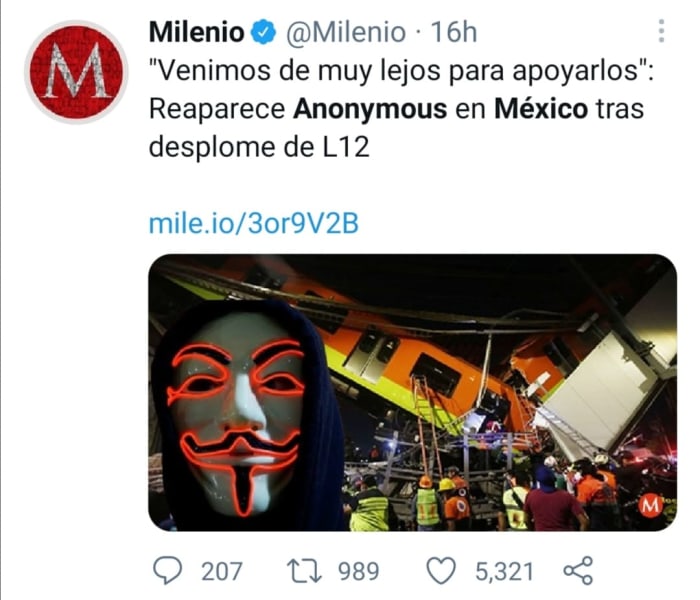Click the 989 retweets count
The width and height of the screenshot is (700, 600).
(358, 571)
